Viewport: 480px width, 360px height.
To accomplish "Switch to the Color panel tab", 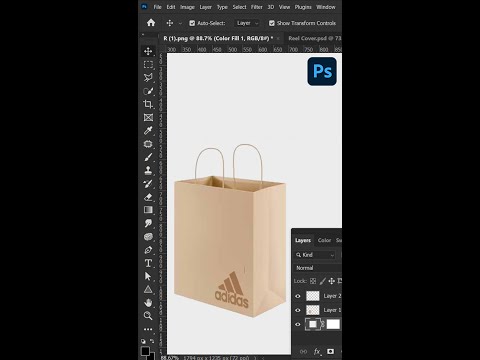I will coord(324,240).
